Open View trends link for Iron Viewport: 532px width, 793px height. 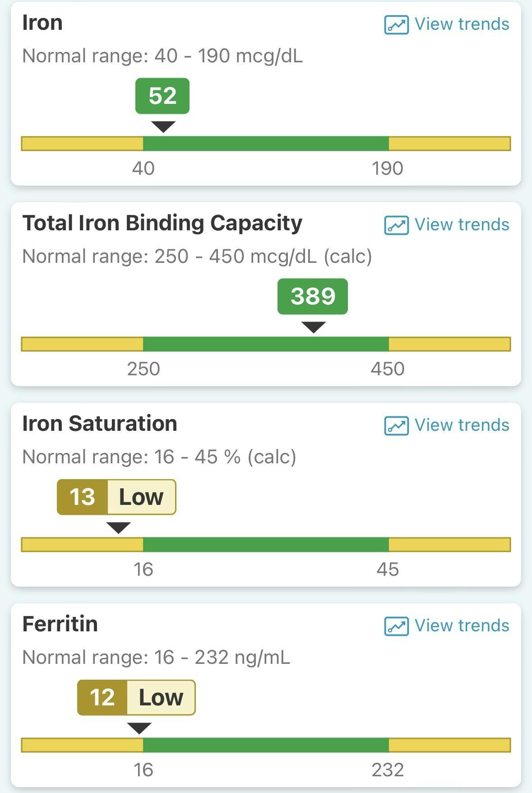tap(462, 24)
